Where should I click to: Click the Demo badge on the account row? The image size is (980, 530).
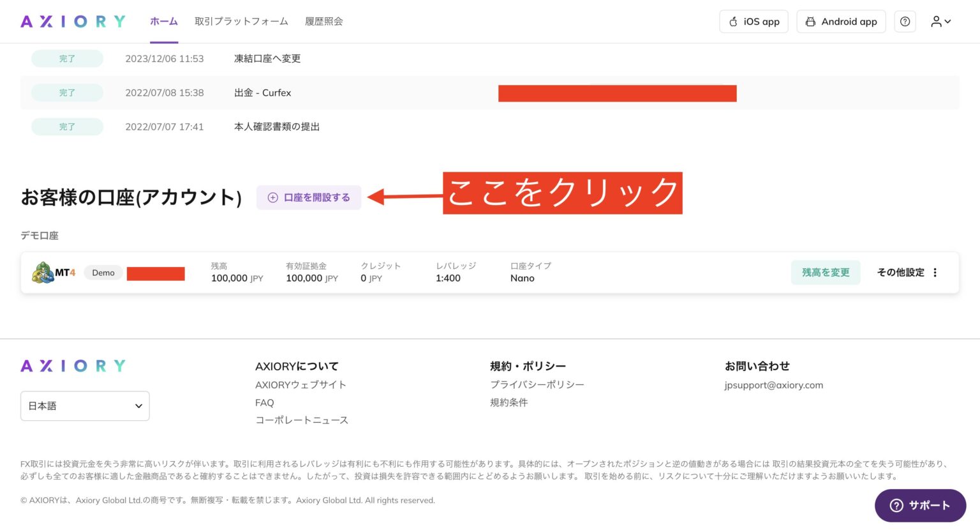[103, 272]
